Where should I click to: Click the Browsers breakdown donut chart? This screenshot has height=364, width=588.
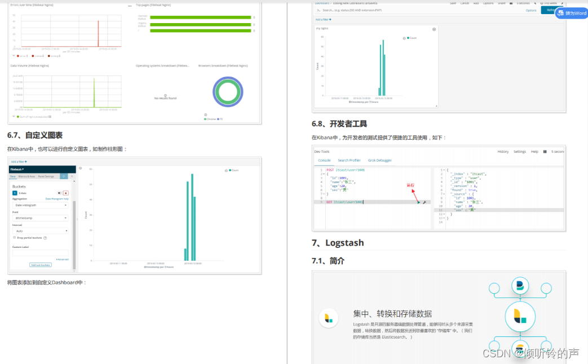click(x=228, y=92)
